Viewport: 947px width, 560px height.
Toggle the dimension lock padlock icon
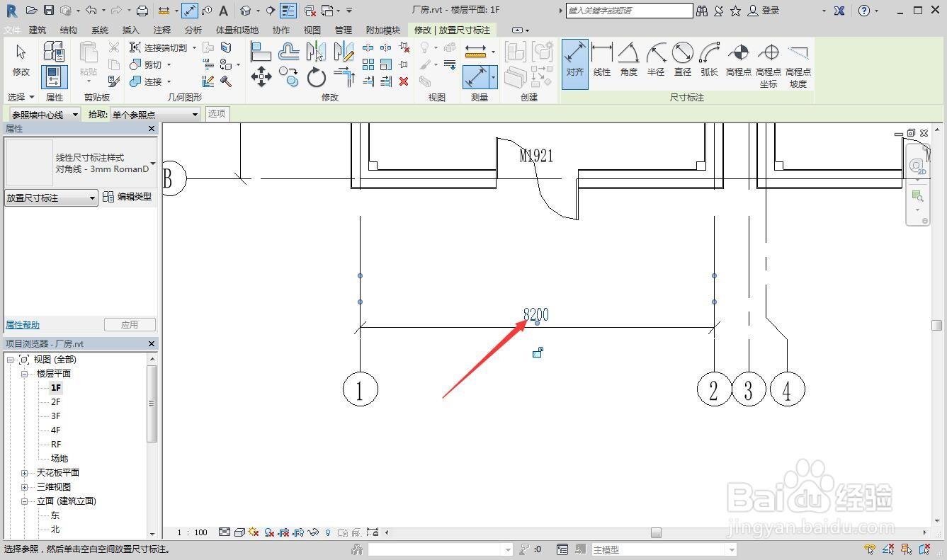point(538,352)
